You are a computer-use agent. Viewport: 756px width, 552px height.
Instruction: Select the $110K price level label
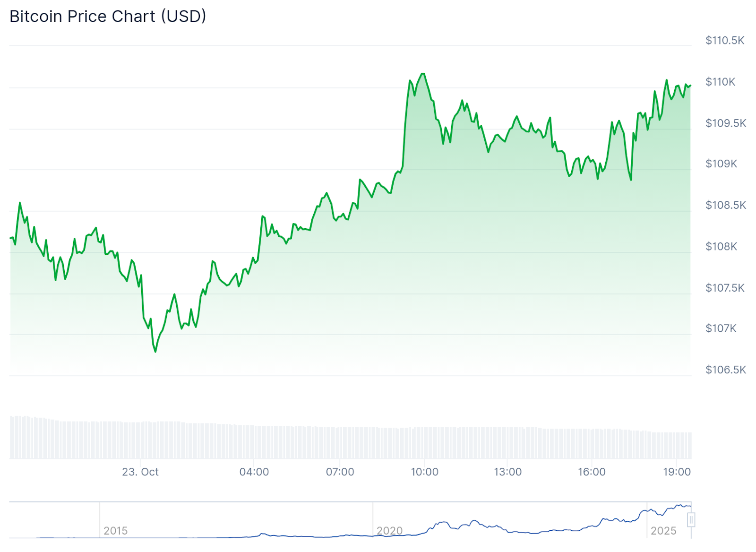coord(721,82)
